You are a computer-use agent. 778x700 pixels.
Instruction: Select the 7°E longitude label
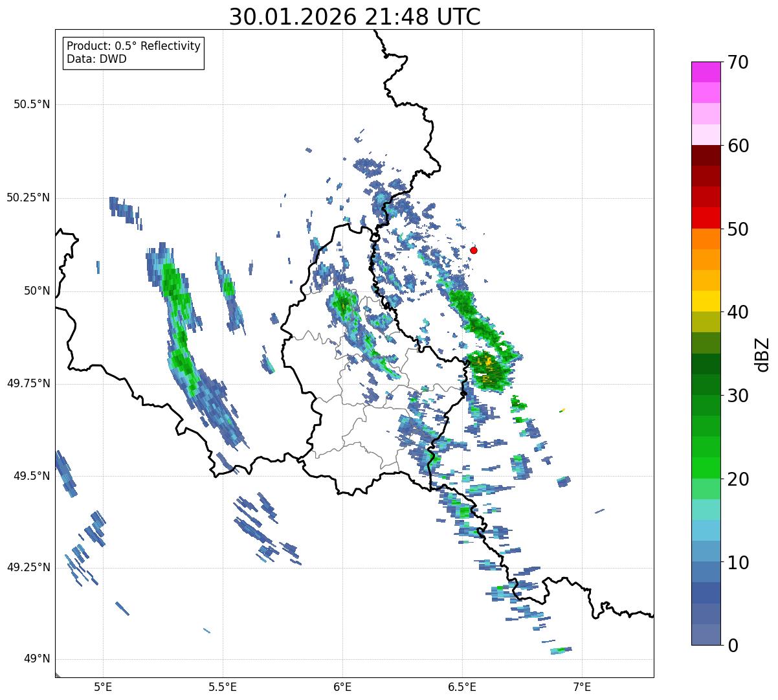582,686
